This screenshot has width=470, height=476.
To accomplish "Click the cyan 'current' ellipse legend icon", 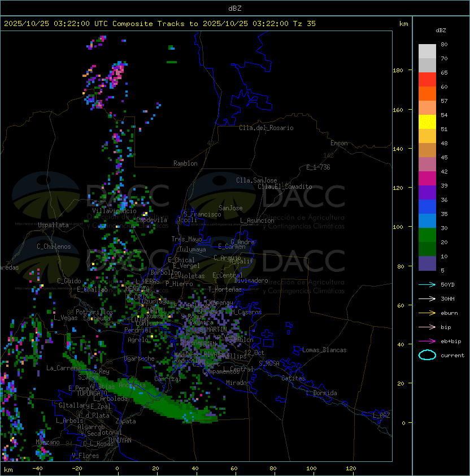I will point(427,355).
